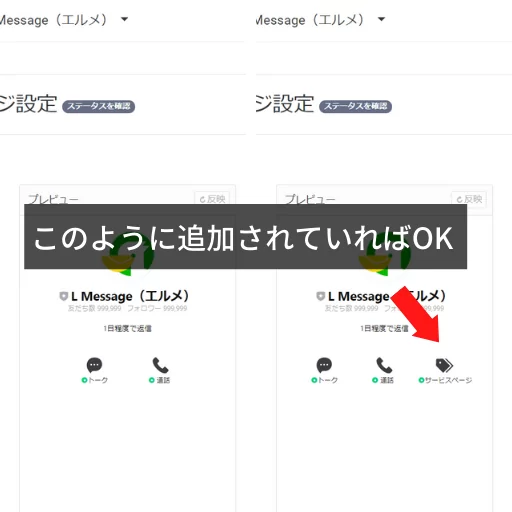The width and height of the screenshot is (512, 512).
Task: Click the サービスページ tag icon
Action: [x=444, y=365]
